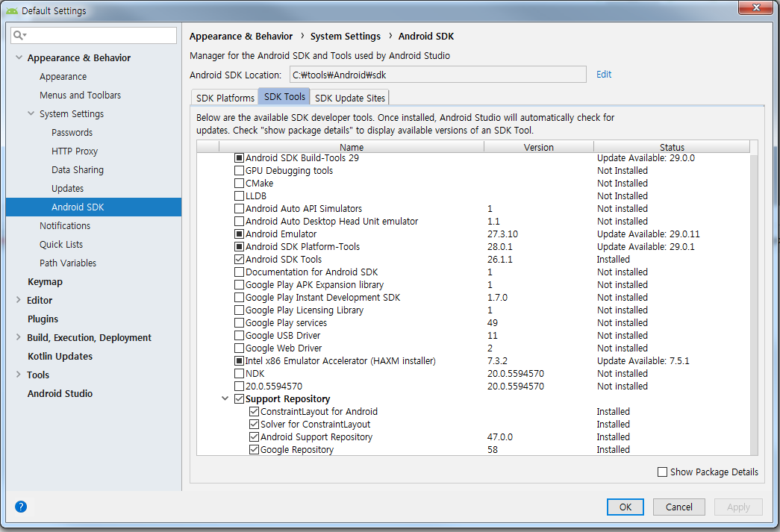Enable Show Package Details checkbox

tap(663, 472)
